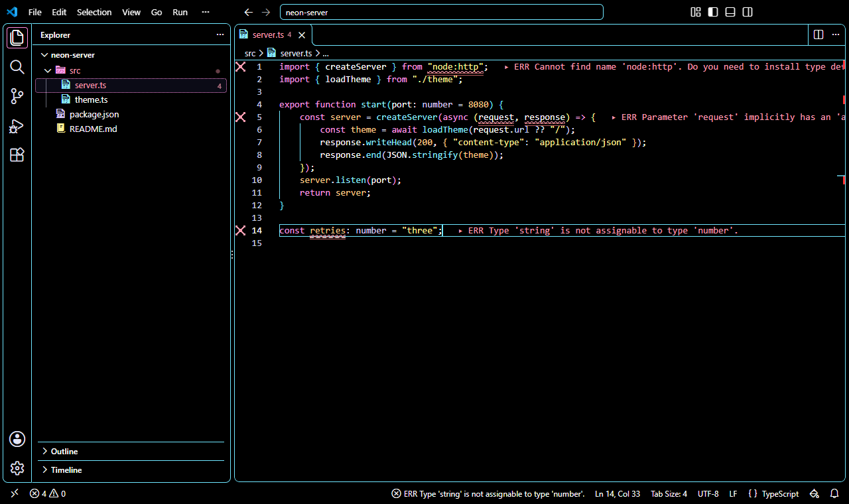Split the editor to the right
This screenshot has width=849, height=504.
click(818, 34)
